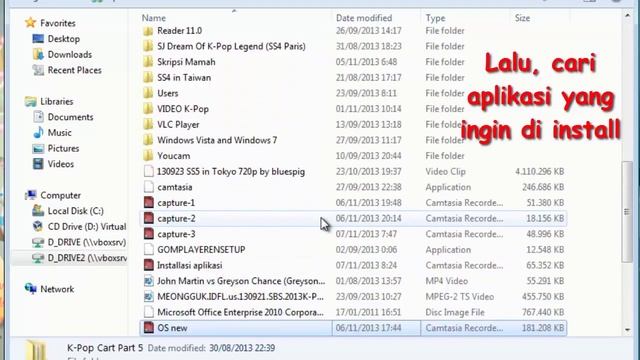Select Computer in the navigation pane

pyautogui.click(x=60, y=196)
